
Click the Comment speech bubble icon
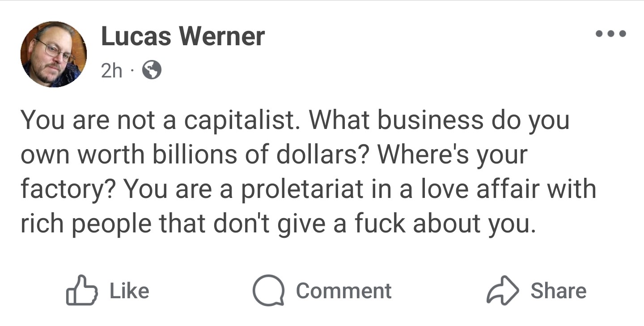point(268,290)
